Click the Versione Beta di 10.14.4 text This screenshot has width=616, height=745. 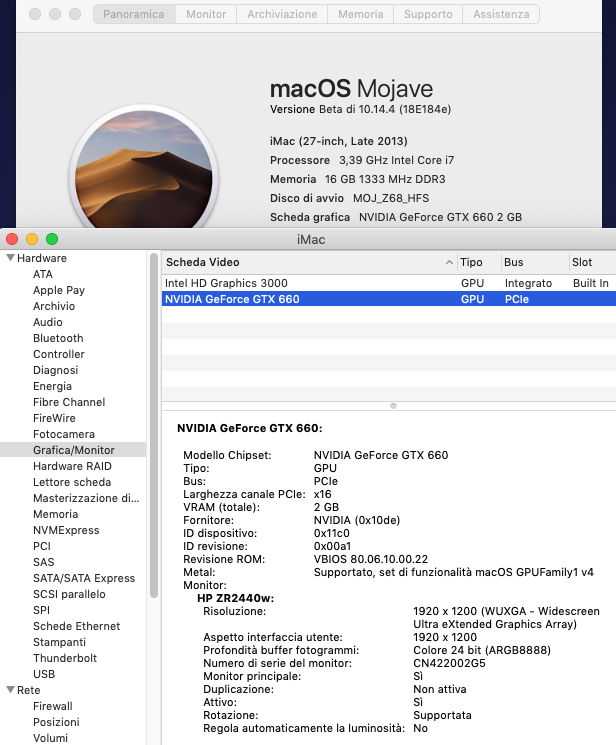360,109
